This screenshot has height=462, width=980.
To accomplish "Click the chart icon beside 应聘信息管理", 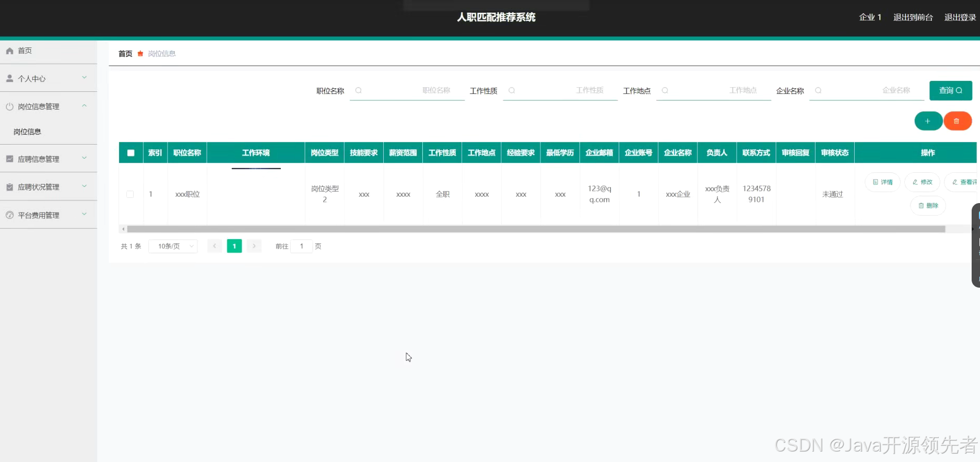I will (x=9, y=159).
